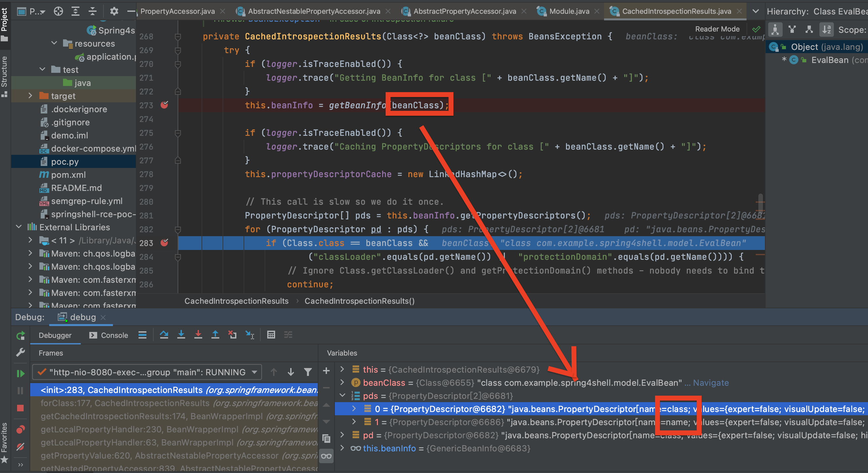Image resolution: width=868 pixels, height=473 pixels.
Task: Click the Reader Mode button
Action: [717, 29]
